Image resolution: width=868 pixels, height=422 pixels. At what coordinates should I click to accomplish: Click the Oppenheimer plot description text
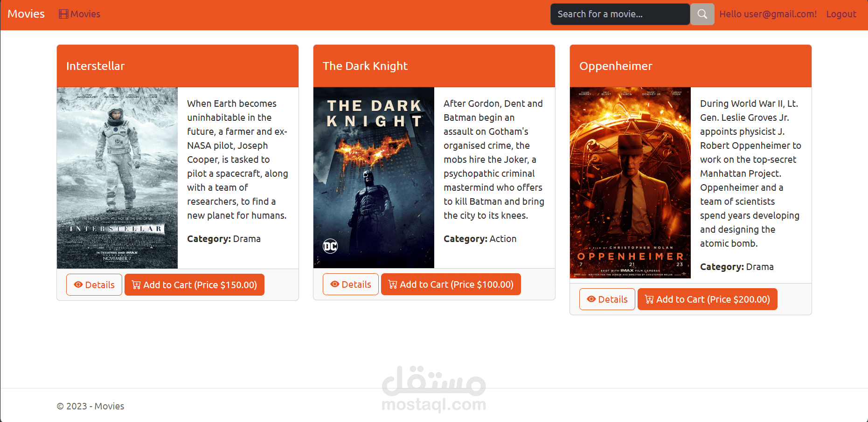750,173
